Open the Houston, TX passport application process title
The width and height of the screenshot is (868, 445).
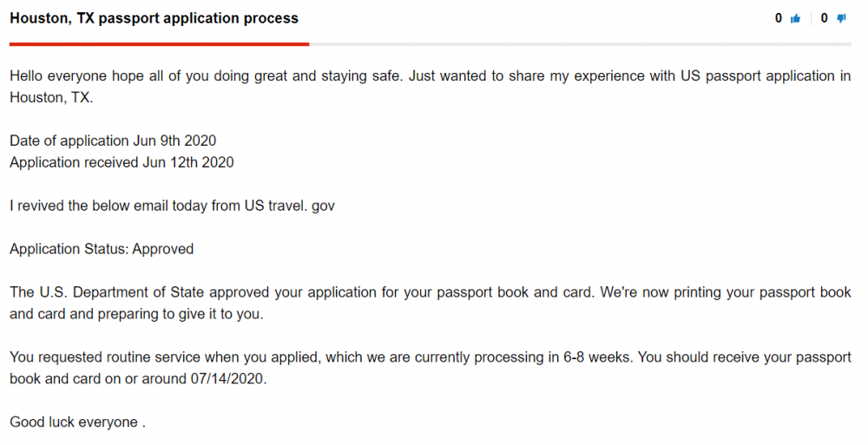154,18
